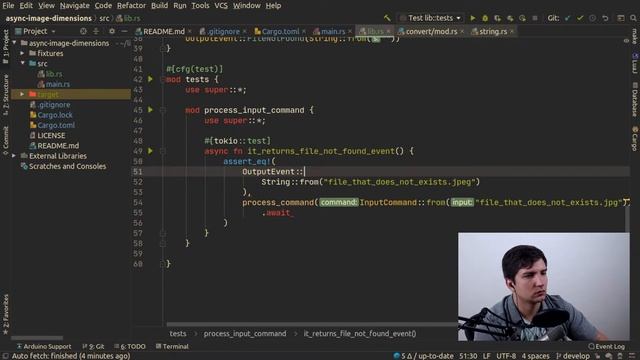Expand the target folder
Viewport: 640px width, 360px height.
[x=22, y=94]
